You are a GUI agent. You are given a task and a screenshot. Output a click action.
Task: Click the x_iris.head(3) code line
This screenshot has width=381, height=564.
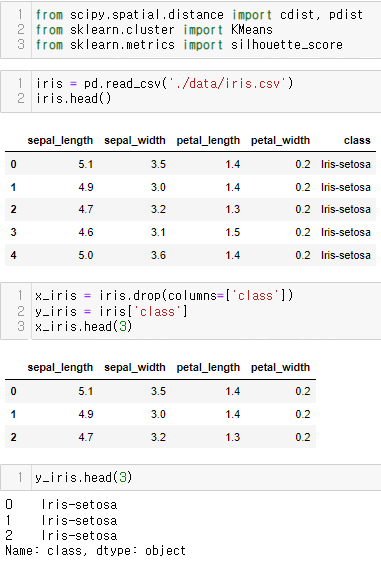pos(83,327)
